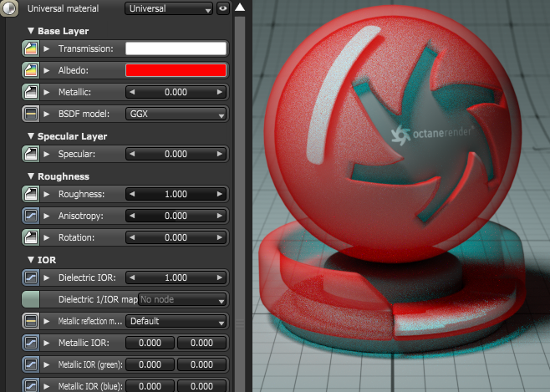The image size is (550, 392).
Task: Expand the BSDF model parameter arrow
Action: point(47,114)
